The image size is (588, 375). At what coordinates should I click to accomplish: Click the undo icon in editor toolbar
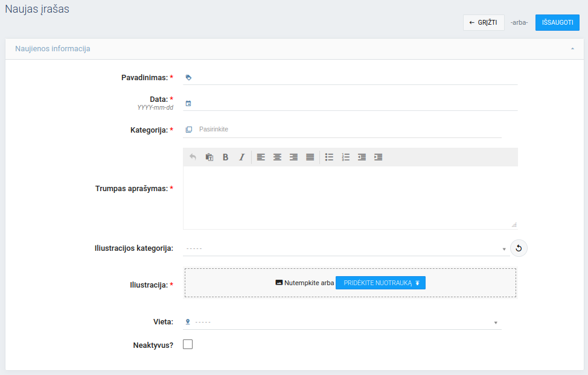[193, 157]
